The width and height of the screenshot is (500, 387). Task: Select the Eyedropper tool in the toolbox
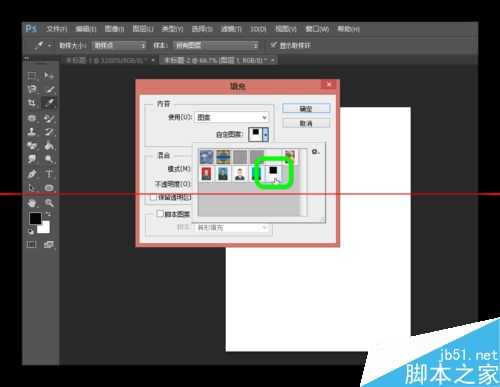[49, 103]
